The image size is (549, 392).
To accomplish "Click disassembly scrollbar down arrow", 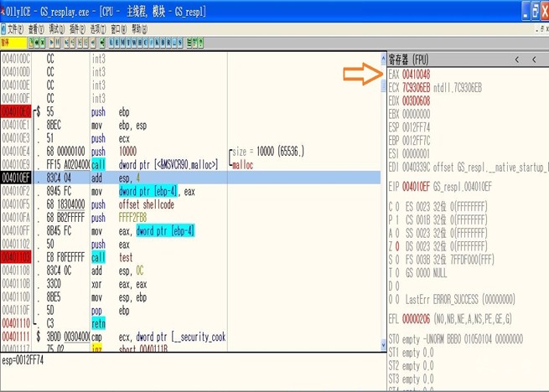I will pos(383,345).
